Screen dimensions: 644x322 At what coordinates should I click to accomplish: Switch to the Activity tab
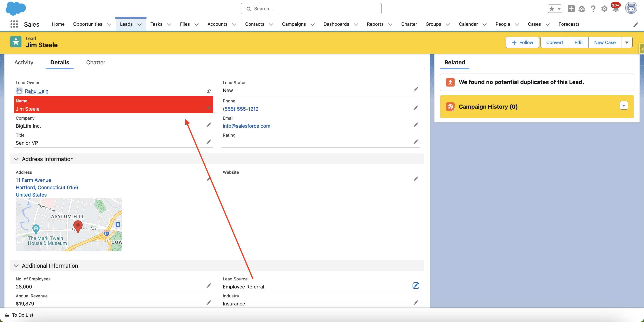(x=24, y=63)
